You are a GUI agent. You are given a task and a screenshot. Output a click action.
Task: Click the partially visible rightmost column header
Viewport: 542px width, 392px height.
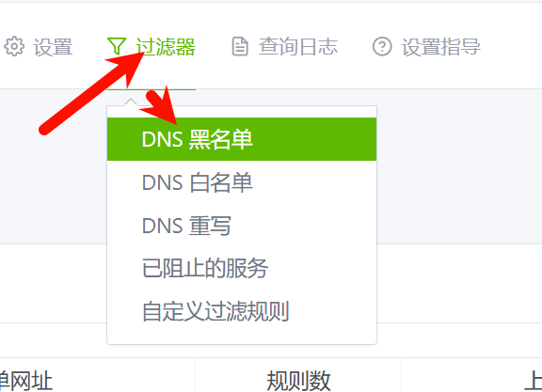(533, 381)
